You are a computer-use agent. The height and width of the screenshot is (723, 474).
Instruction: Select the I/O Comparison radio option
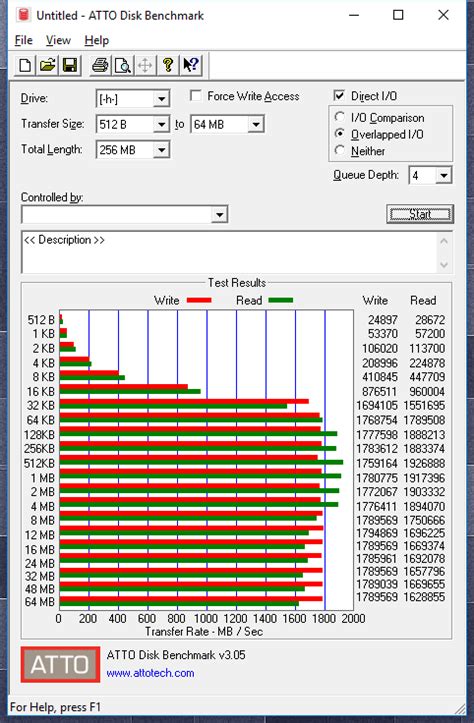(x=340, y=117)
